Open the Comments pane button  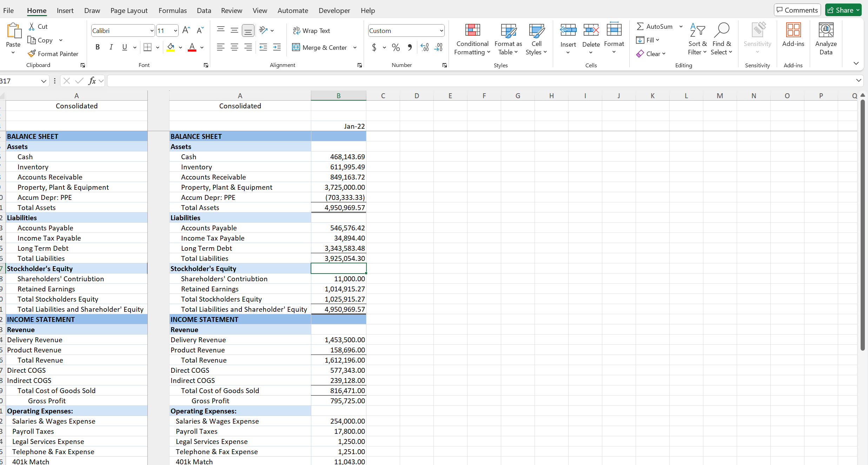click(x=797, y=10)
